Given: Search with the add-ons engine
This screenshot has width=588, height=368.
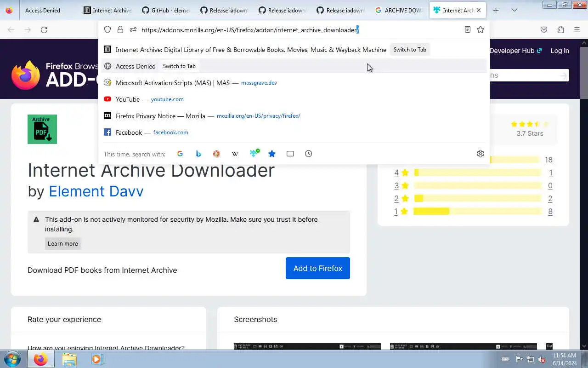Looking at the screenshot, I should tap(254, 153).
